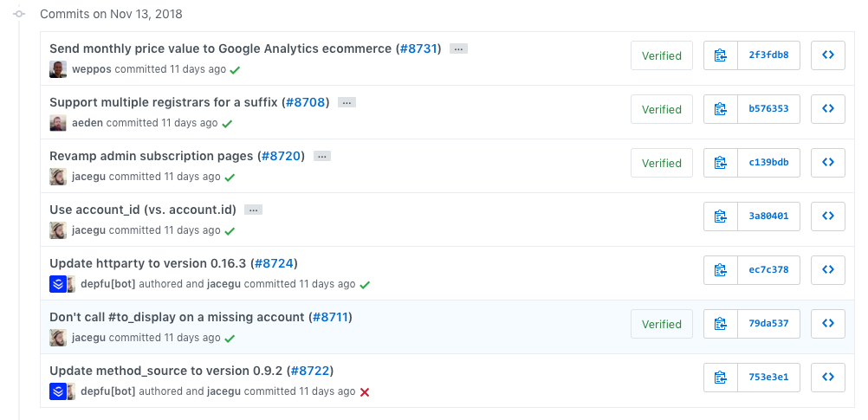Open depfu[bot] avatar on httparty commit
Viewport: 868px width, 420px height.
[57, 284]
